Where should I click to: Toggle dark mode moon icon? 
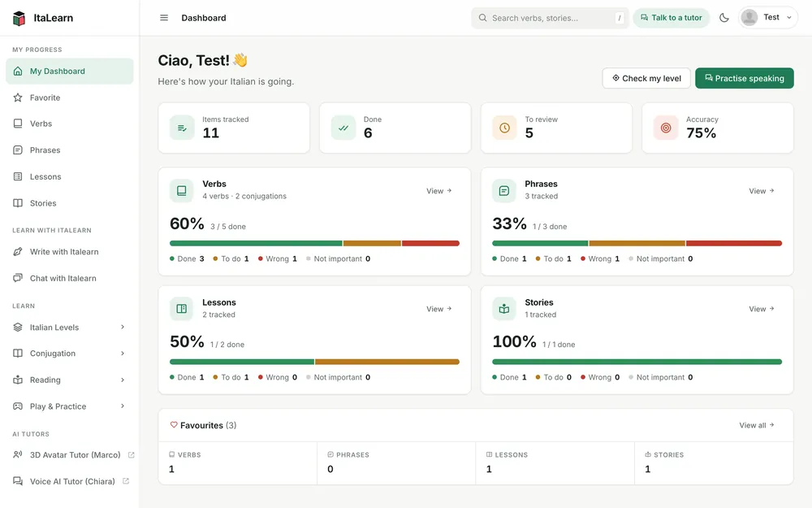(x=724, y=18)
